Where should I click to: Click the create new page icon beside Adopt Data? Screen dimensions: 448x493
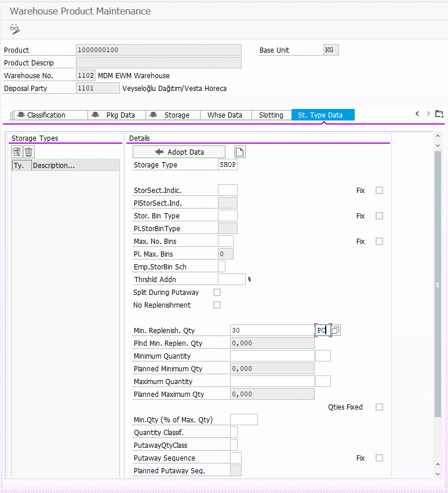pyautogui.click(x=239, y=152)
